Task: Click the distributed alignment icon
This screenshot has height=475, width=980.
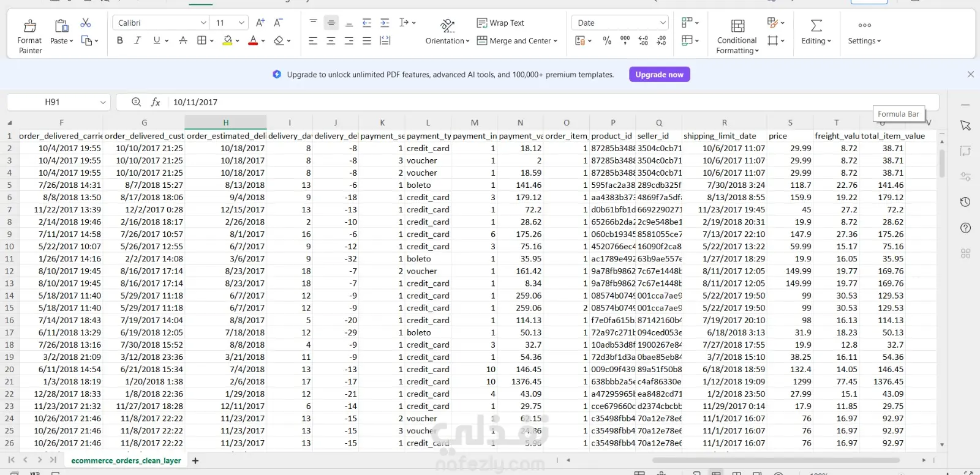Action: point(385,40)
